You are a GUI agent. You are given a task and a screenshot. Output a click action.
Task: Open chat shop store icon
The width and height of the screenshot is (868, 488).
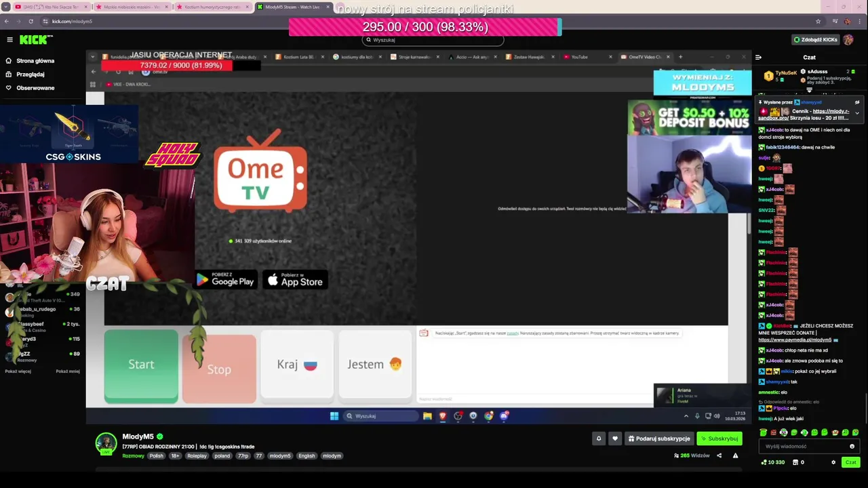(x=795, y=462)
